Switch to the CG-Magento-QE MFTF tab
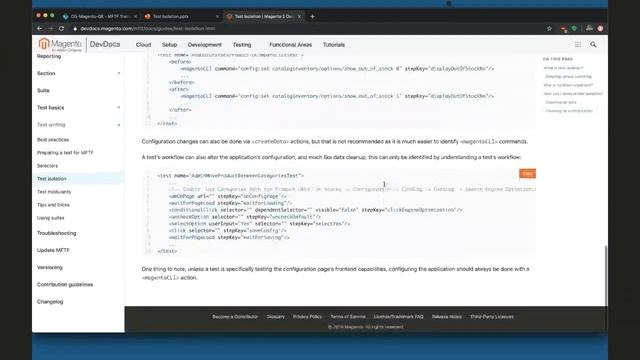 (x=100, y=16)
